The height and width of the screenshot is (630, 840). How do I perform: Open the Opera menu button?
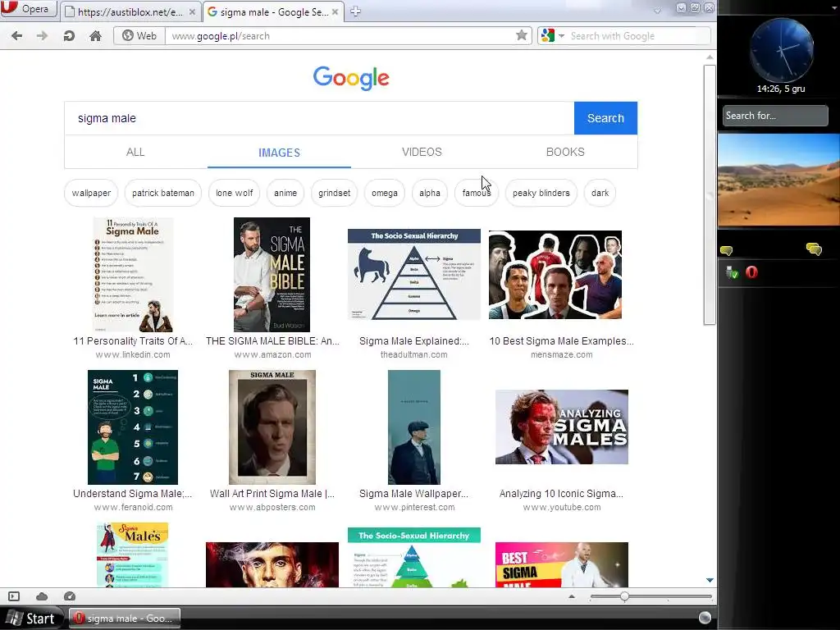[x=28, y=8]
